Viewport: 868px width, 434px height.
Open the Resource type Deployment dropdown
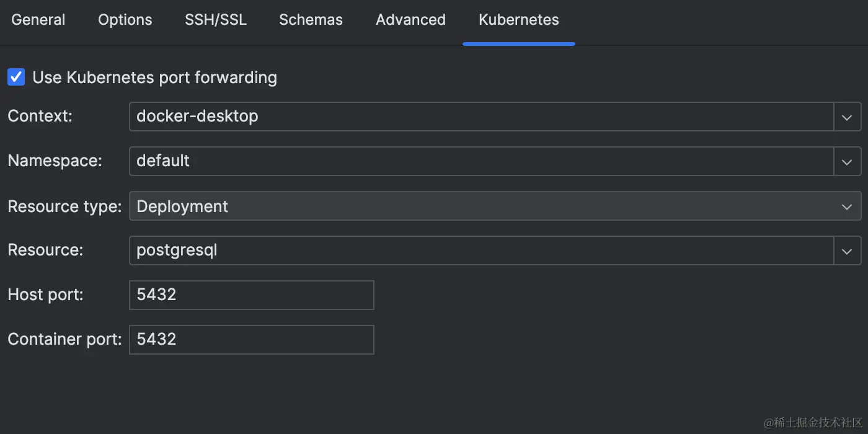pyautogui.click(x=495, y=206)
